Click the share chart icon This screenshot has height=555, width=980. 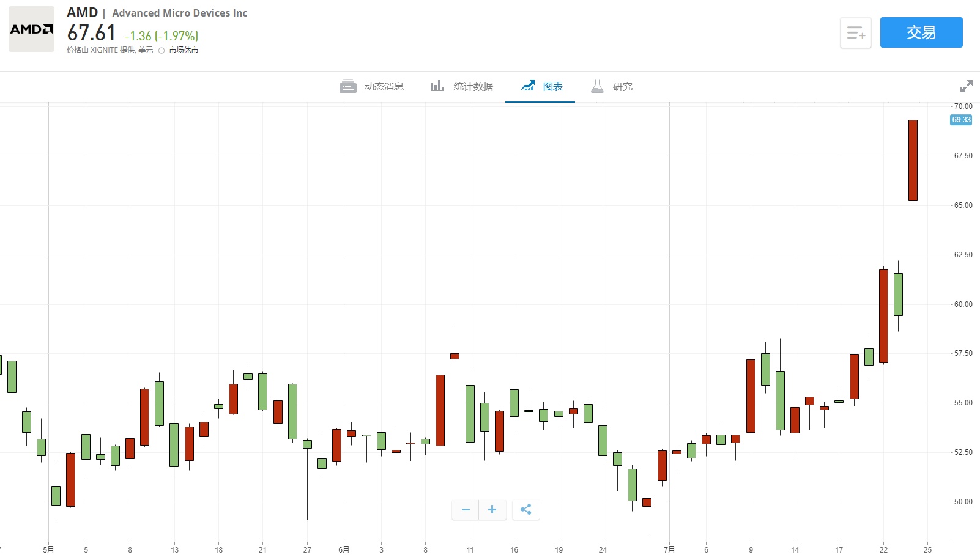click(526, 509)
